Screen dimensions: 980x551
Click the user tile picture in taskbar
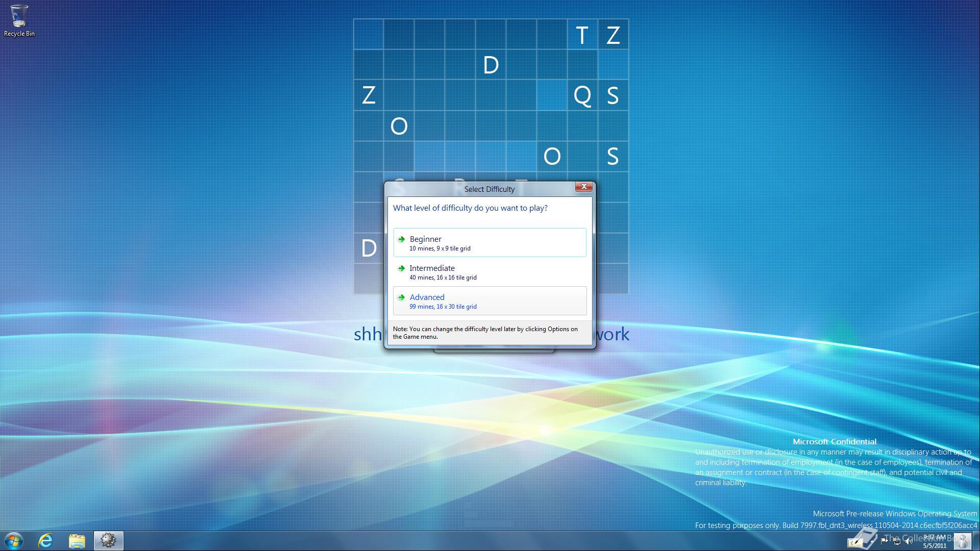coord(962,541)
